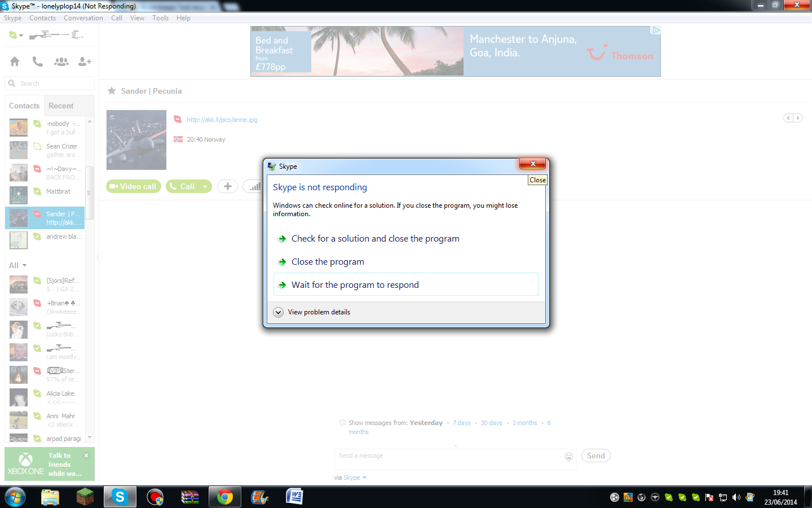
Task: Open the Conversation menu
Action: 83,18
